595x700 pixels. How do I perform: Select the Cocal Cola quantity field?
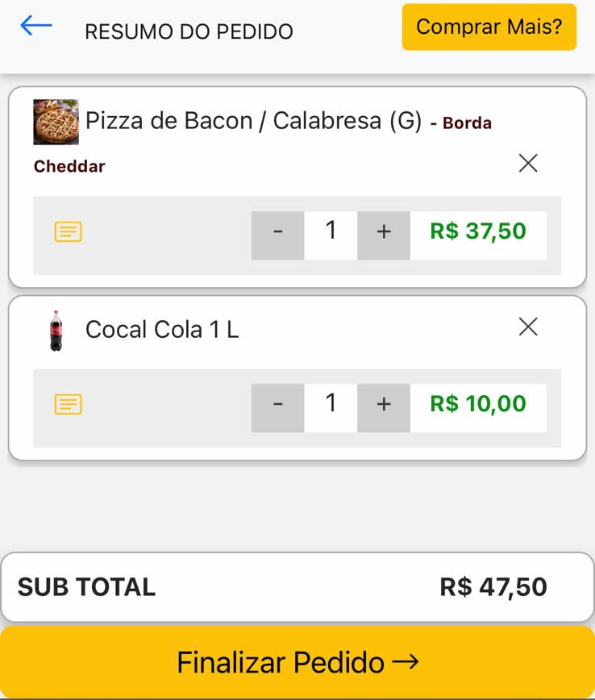[x=331, y=408]
